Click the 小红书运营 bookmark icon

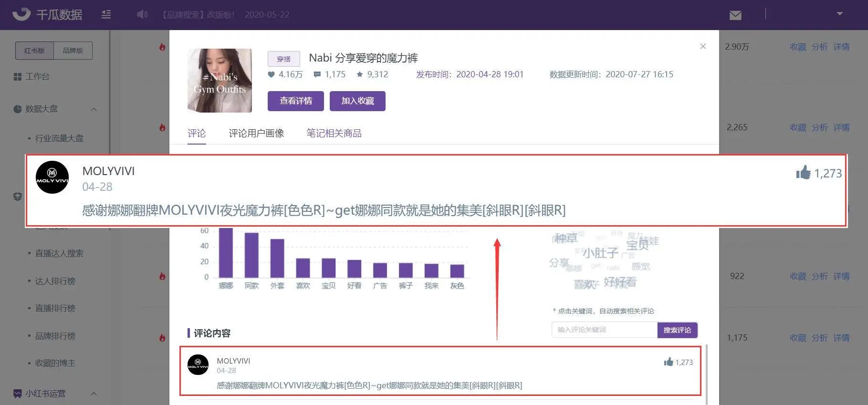coord(18,394)
